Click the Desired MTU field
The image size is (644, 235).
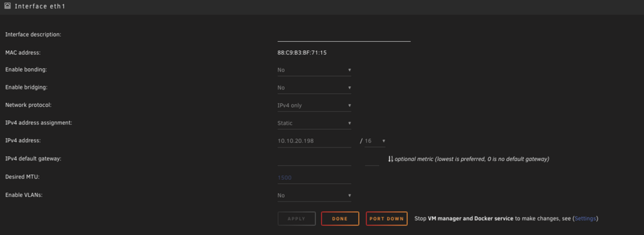click(314, 178)
